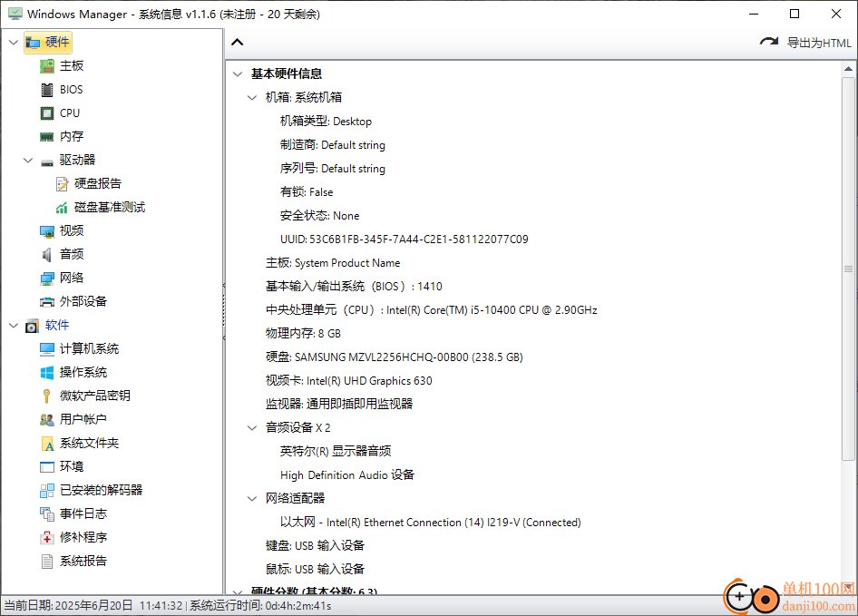Click the 操作系统 Windows logo icon

coord(47,372)
